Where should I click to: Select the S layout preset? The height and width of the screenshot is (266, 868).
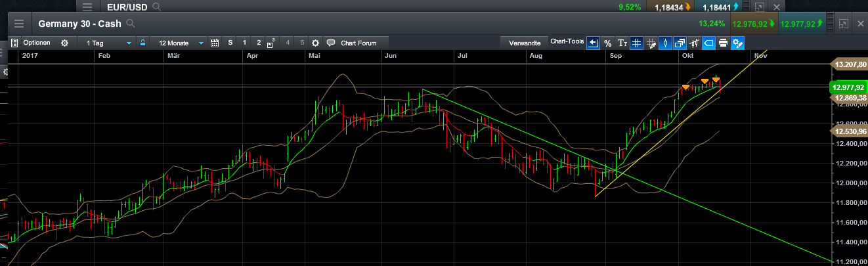[230, 43]
